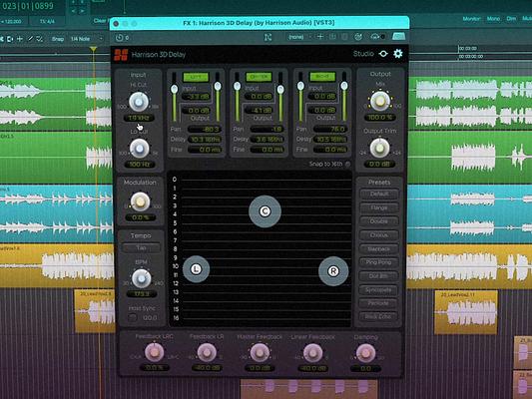Toggle Snap in the DAW toolbar

[57, 39]
